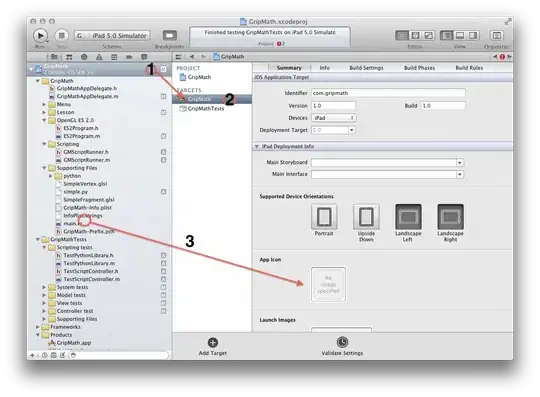540x397 pixels.
Task: Open the Organizer window icon
Action: coord(497,35)
